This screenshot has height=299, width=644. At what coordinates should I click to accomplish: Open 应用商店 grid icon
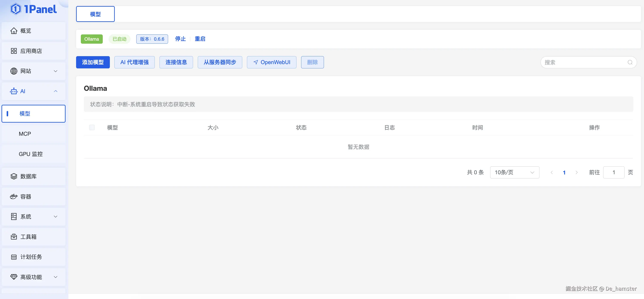click(x=14, y=51)
